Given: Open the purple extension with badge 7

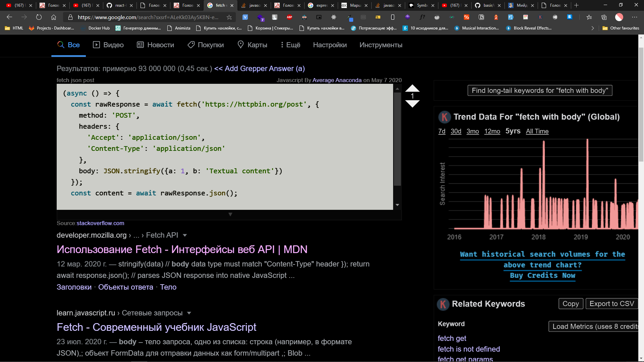Looking at the screenshot, I should (260, 17).
